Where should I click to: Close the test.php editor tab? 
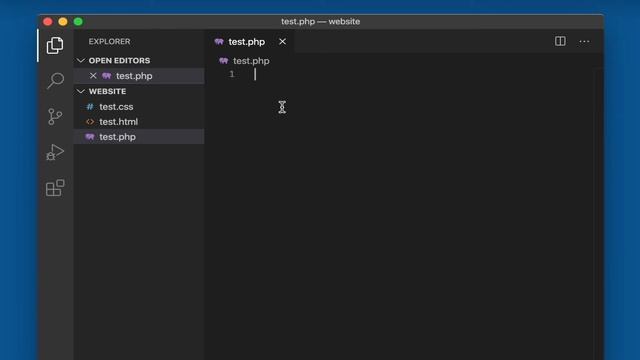click(282, 42)
